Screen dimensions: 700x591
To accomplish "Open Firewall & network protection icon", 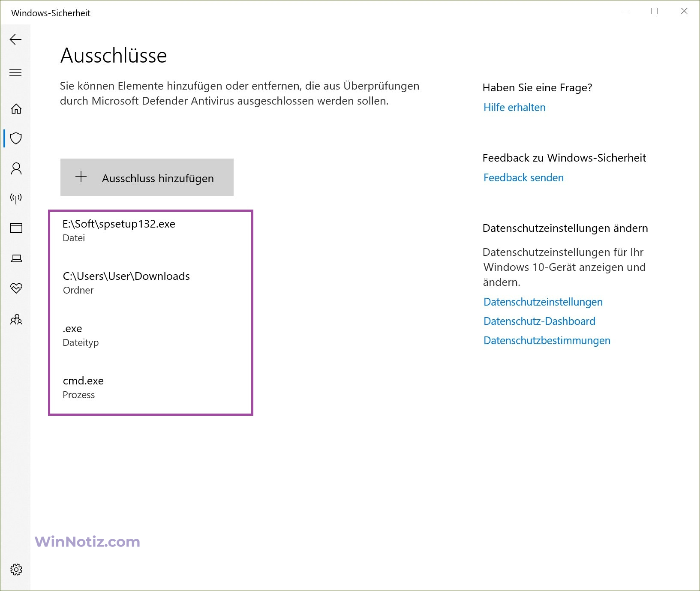I will point(16,198).
